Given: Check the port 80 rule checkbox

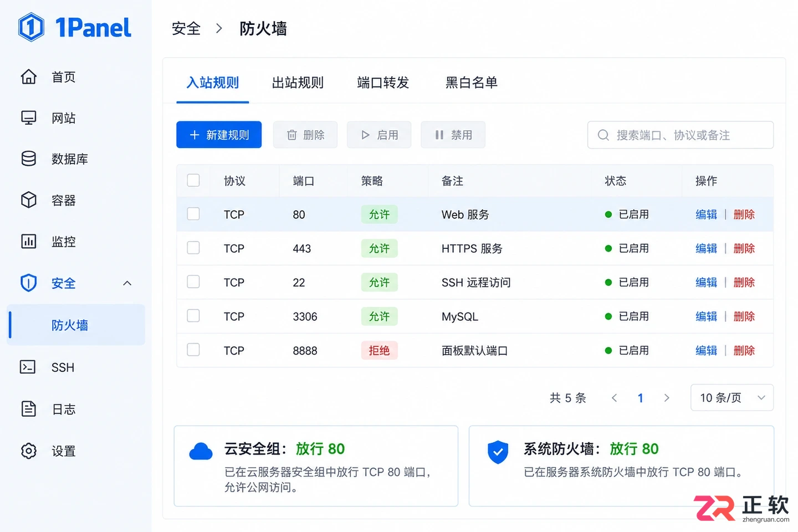Looking at the screenshot, I should (x=193, y=214).
